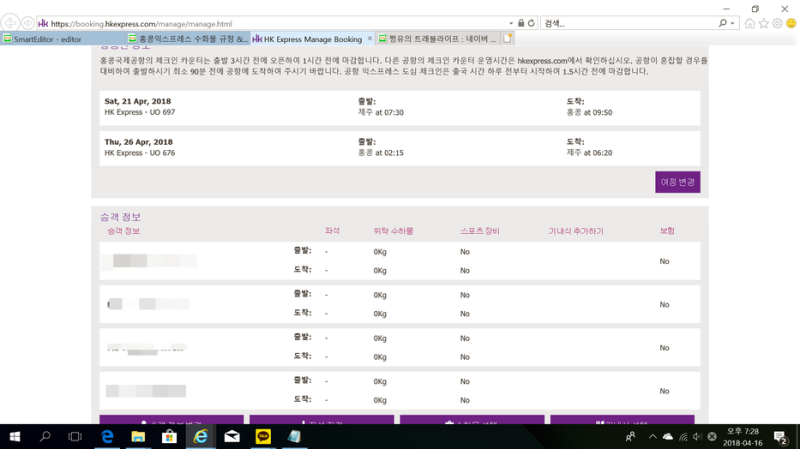This screenshot has height=449, width=800.
Task: Open Windows taskbar search
Action: pyautogui.click(x=45, y=437)
